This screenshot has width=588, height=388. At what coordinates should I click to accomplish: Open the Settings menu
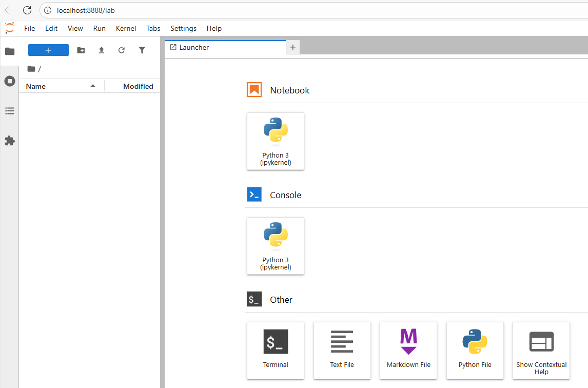coord(183,28)
